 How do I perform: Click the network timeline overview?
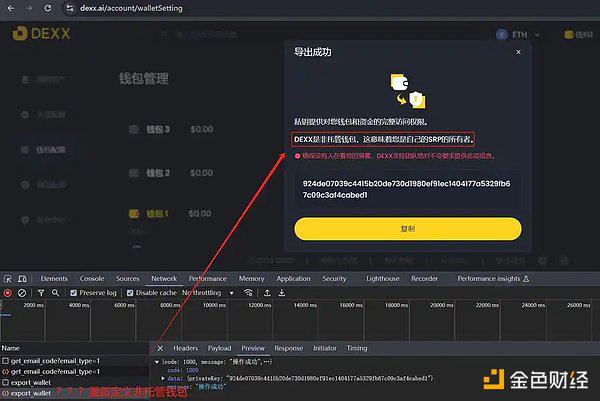tap(300, 321)
